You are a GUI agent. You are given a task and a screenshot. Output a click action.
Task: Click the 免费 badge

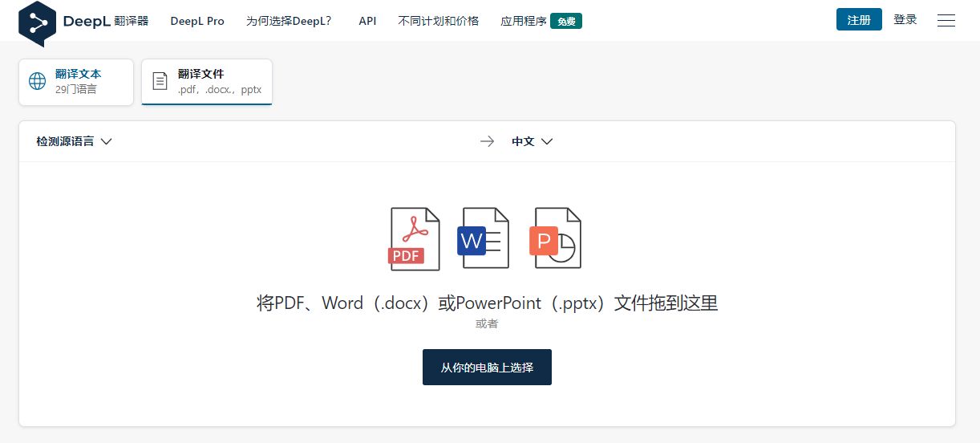566,22
